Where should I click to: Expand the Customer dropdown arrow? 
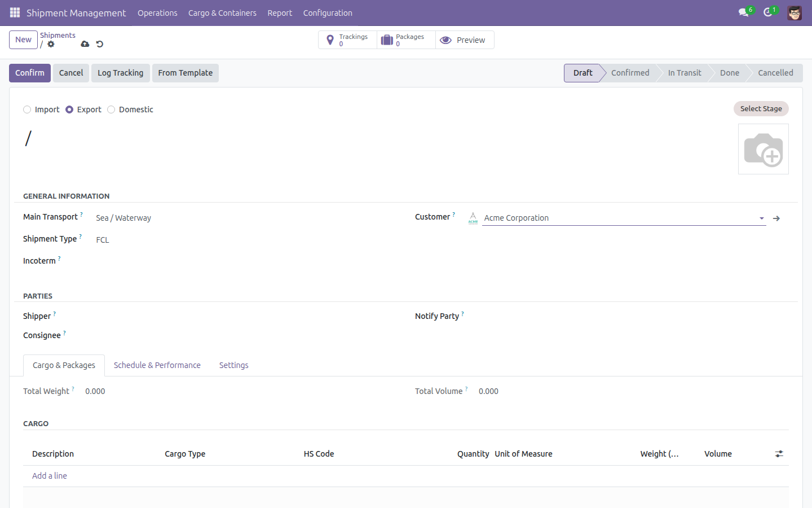pyautogui.click(x=762, y=218)
